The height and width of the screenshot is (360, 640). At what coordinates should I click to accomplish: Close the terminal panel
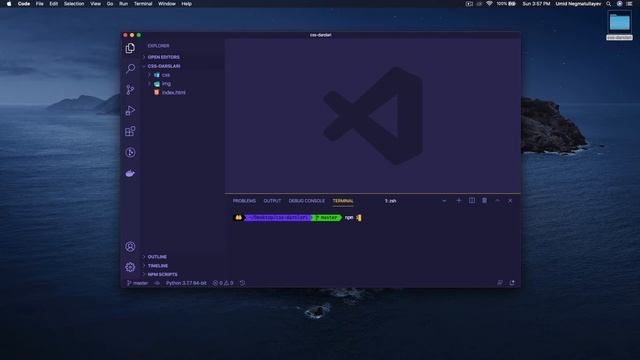tap(510, 200)
